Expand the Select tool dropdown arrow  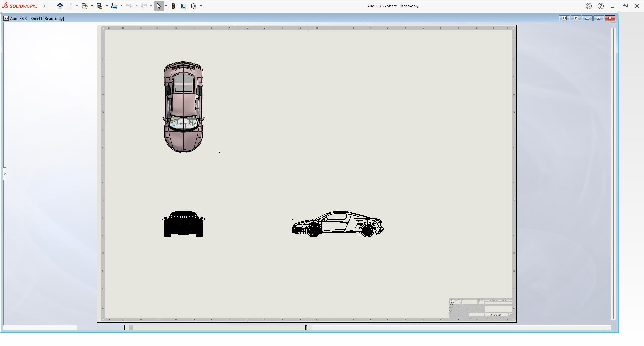point(166,6)
